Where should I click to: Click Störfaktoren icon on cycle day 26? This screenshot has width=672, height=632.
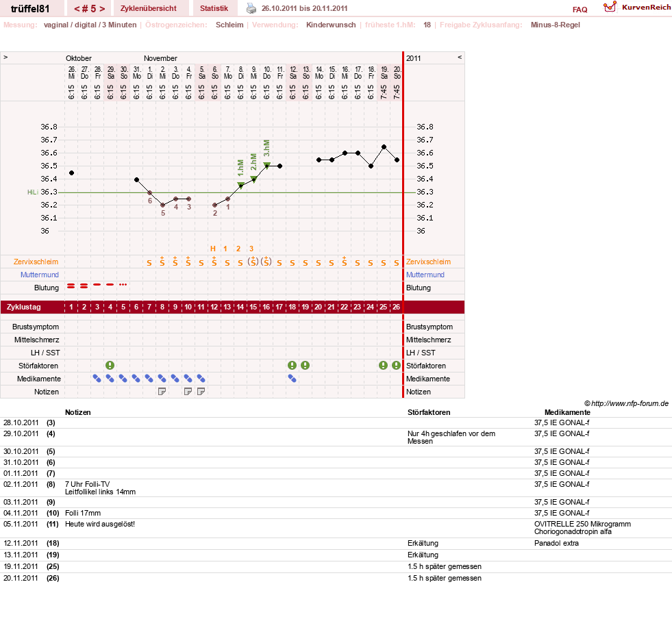397,366
